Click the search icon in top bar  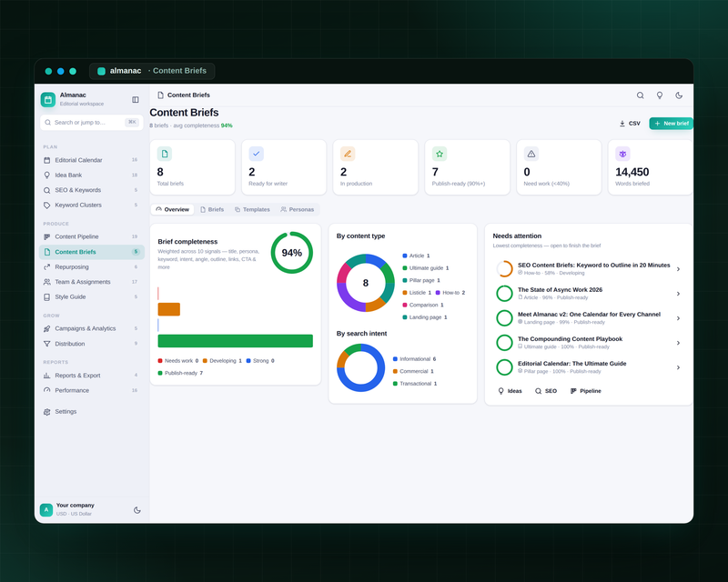[641, 95]
